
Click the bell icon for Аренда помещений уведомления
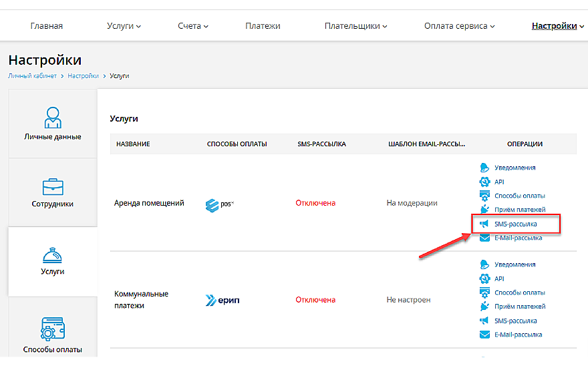pyautogui.click(x=485, y=168)
